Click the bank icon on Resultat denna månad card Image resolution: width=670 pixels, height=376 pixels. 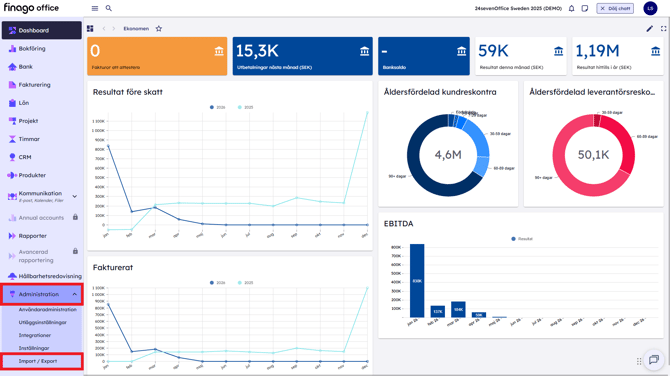coord(558,51)
